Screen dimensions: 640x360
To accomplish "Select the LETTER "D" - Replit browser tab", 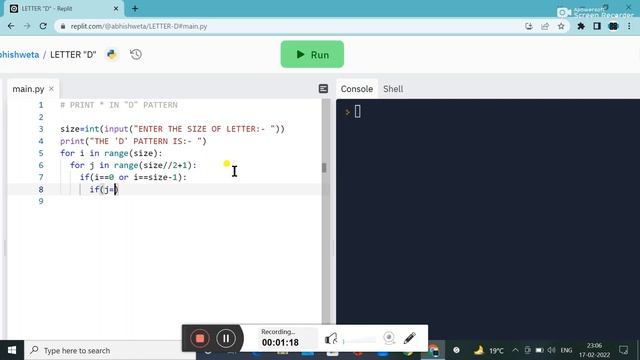I will 63,9.
